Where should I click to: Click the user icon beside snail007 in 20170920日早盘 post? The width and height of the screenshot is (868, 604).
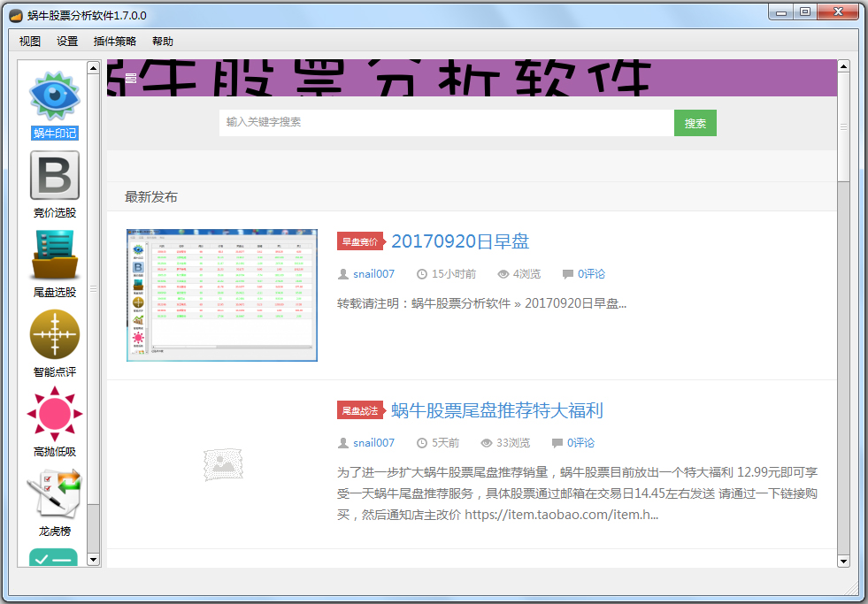point(343,274)
